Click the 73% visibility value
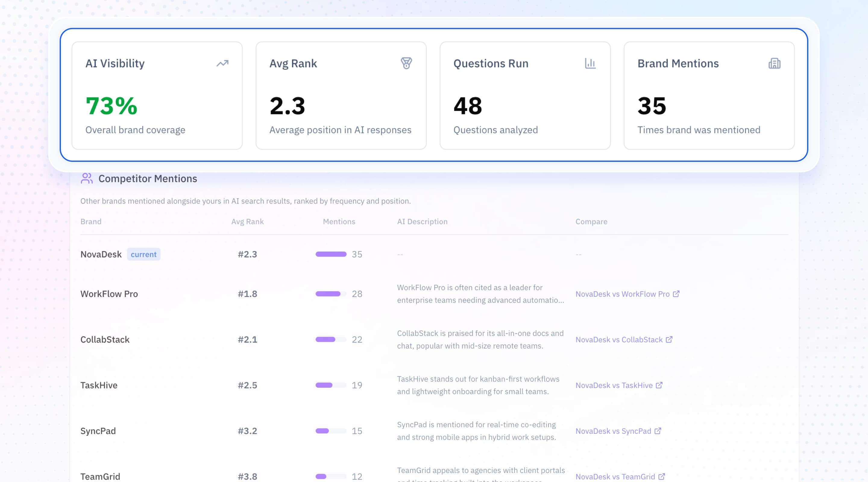Screen dimensions: 868x482 111,106
